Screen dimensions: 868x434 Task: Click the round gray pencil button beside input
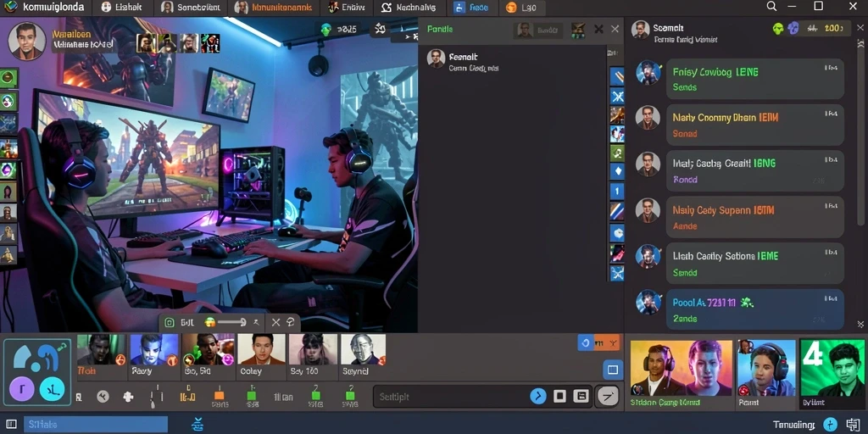[x=608, y=396]
